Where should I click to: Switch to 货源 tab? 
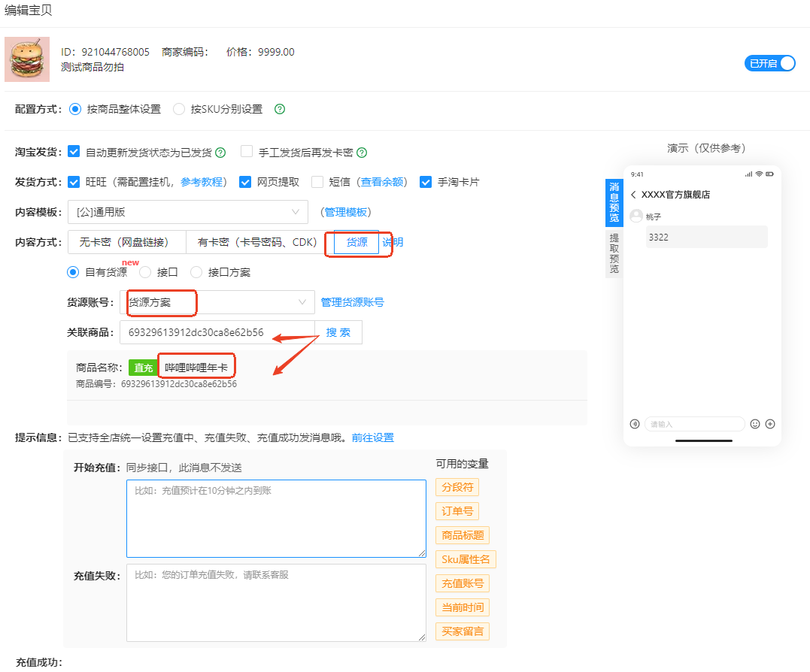(x=356, y=242)
